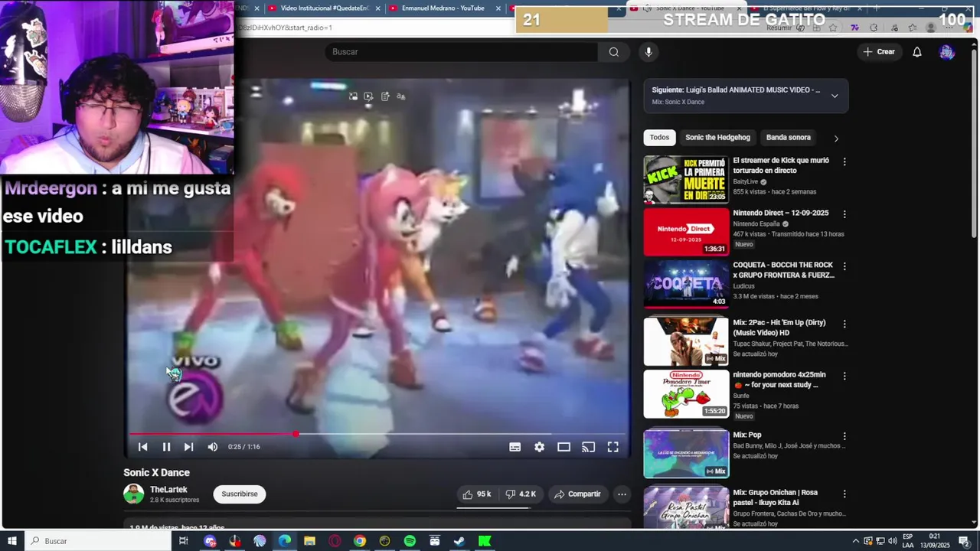Open the system tray volume control
Image resolution: width=980 pixels, height=551 pixels.
pyautogui.click(x=892, y=541)
